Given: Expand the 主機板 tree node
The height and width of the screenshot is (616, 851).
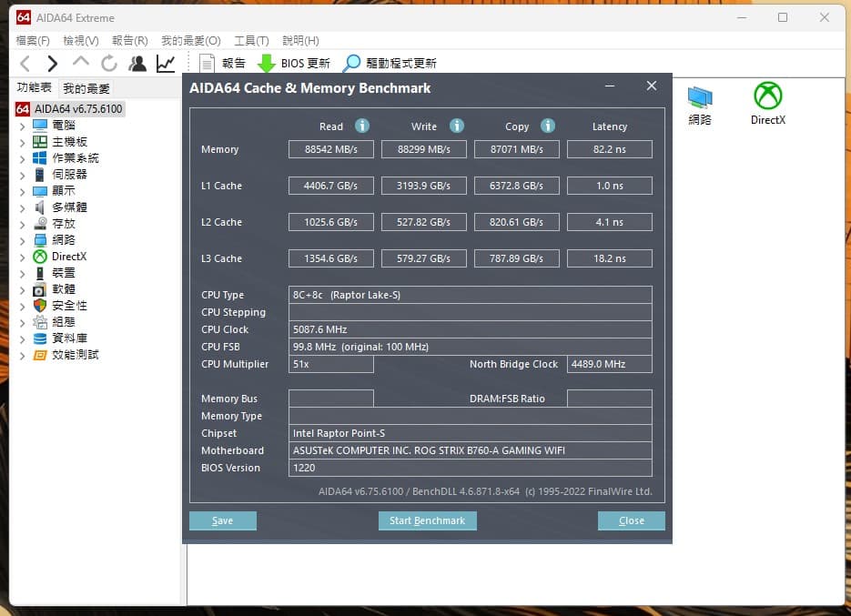Looking at the screenshot, I should [22, 143].
